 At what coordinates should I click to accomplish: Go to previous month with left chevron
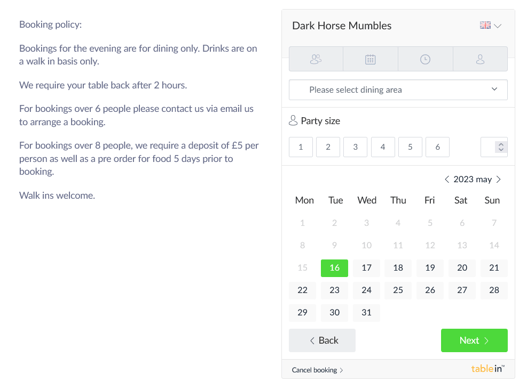pos(447,179)
